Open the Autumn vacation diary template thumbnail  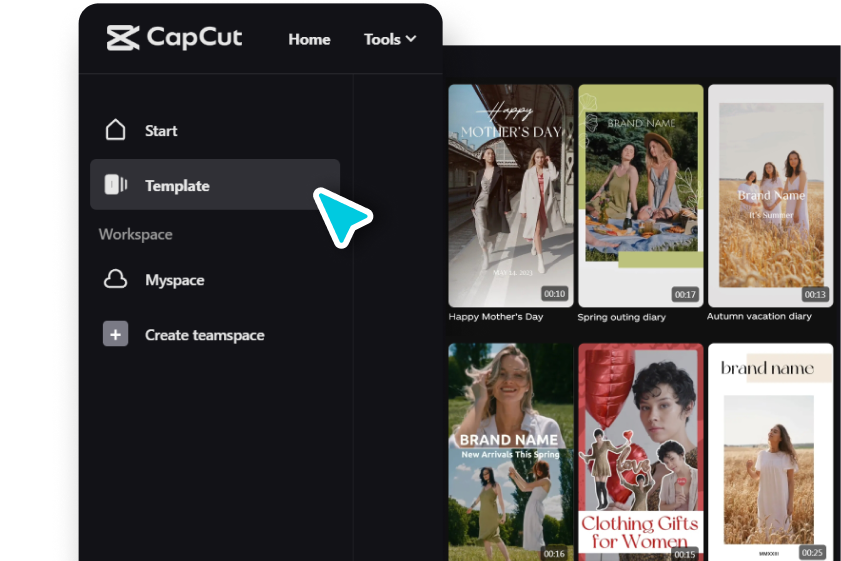[770, 196]
